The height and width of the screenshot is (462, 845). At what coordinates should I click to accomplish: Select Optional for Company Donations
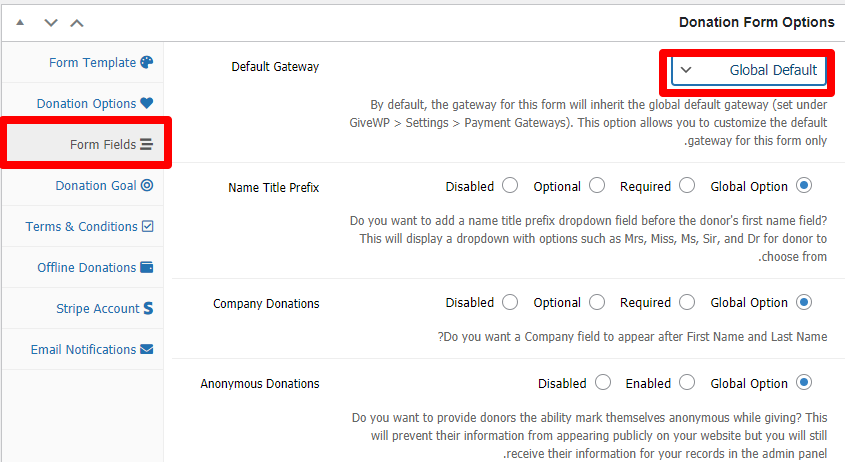click(597, 302)
